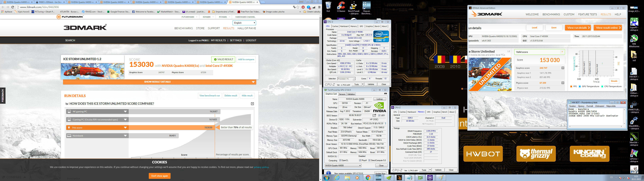Click the Valid score question mark in 3DMark app
Screen dimensions: 644x181
point(562,52)
